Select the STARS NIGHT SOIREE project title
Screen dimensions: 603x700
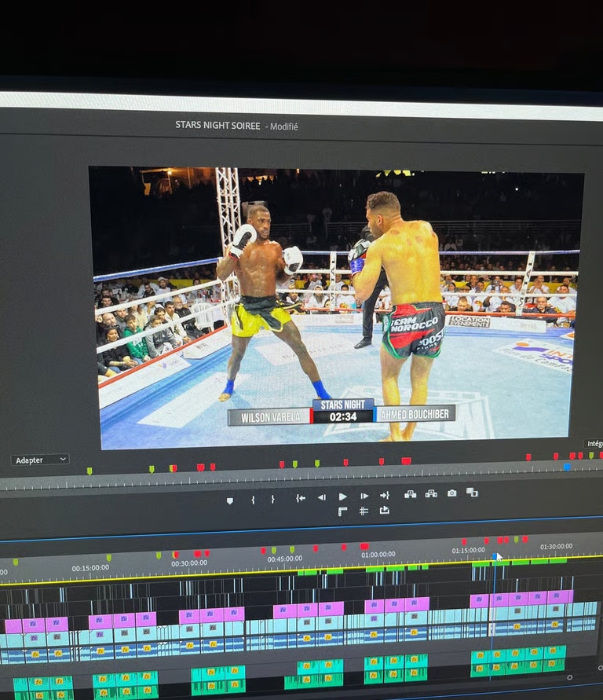pyautogui.click(x=217, y=126)
